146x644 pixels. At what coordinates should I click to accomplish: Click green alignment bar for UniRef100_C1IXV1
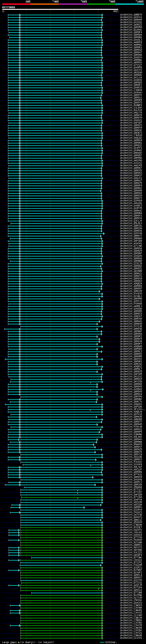click(62, 638)
